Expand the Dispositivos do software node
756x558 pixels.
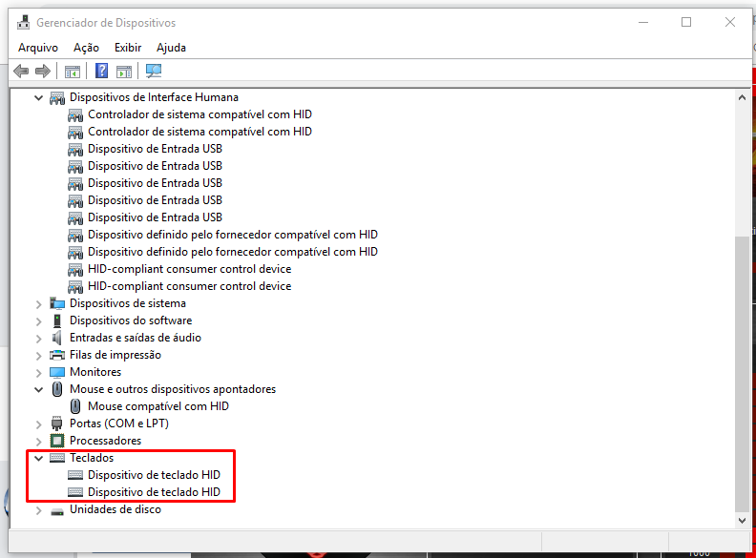[38, 321]
